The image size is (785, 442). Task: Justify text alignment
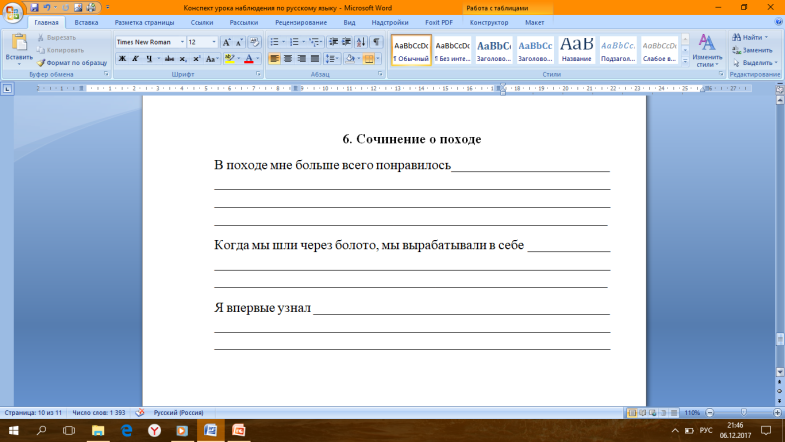315,59
